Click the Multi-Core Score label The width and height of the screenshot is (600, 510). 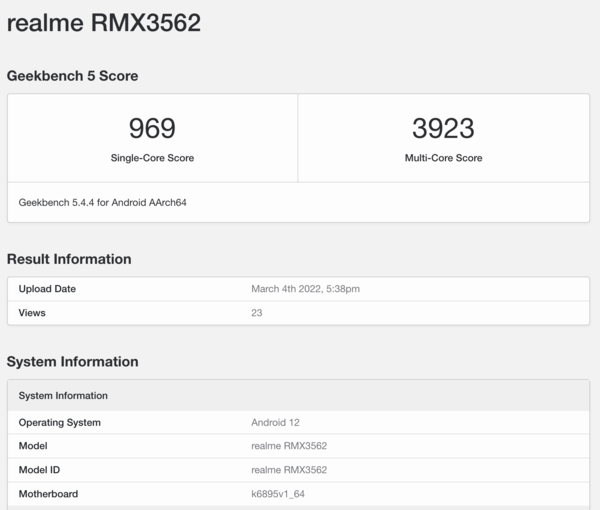click(x=443, y=158)
